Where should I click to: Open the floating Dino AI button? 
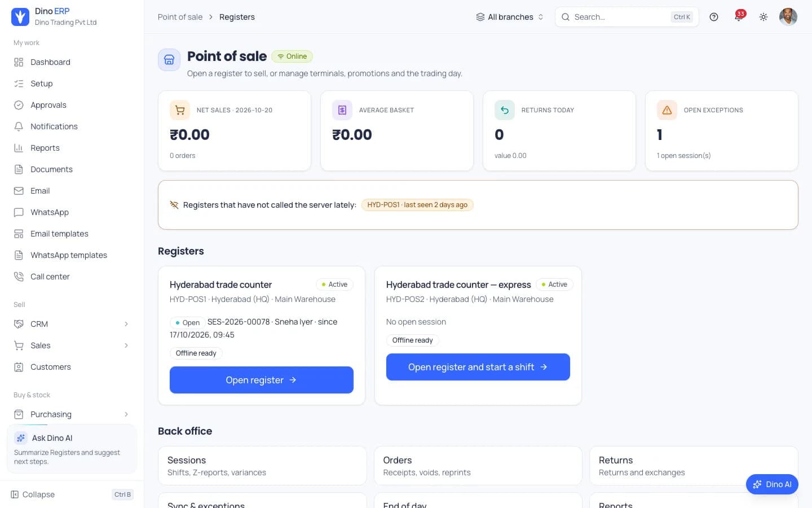772,484
